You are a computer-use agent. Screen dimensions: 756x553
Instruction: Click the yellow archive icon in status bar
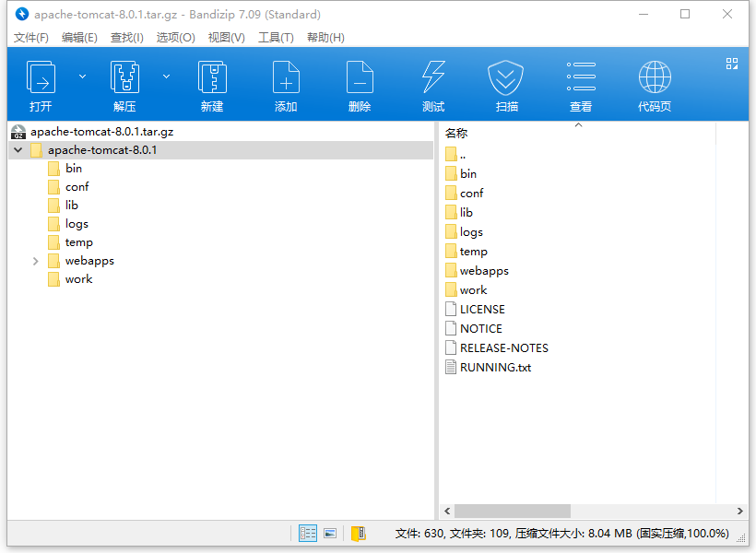pos(359,534)
